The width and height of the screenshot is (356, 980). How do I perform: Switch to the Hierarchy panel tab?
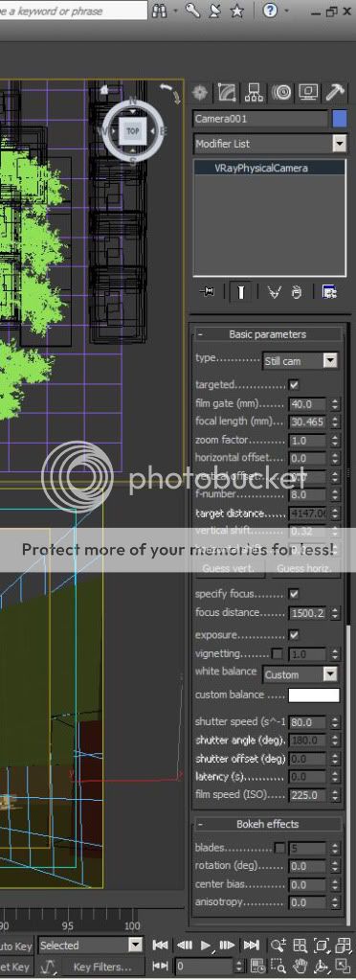pos(254,93)
